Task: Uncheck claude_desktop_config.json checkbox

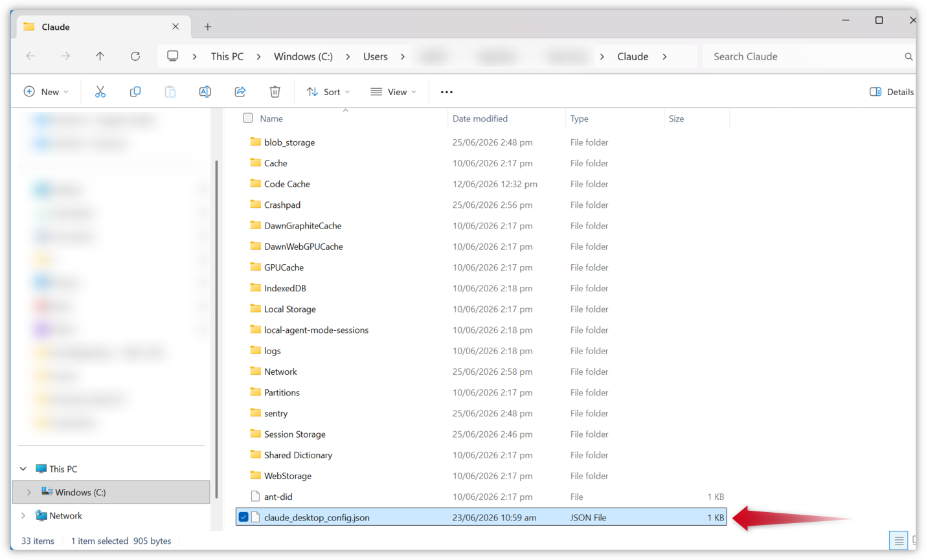Action: click(243, 517)
